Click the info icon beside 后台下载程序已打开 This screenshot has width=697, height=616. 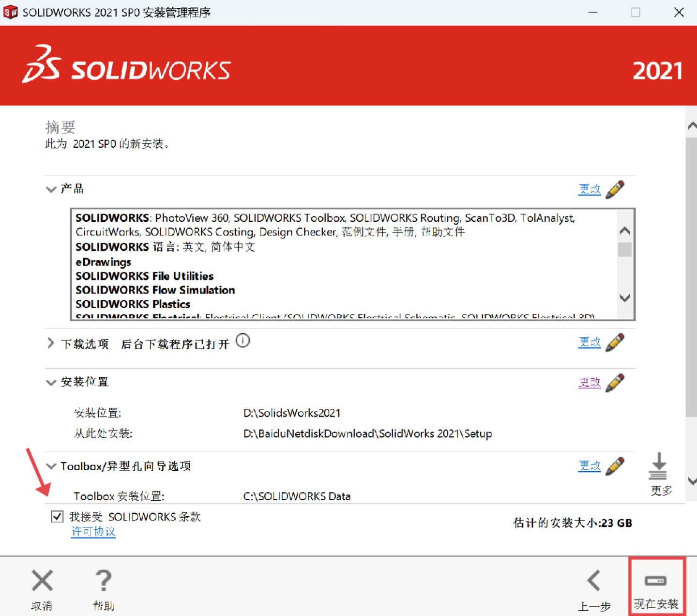(x=242, y=341)
